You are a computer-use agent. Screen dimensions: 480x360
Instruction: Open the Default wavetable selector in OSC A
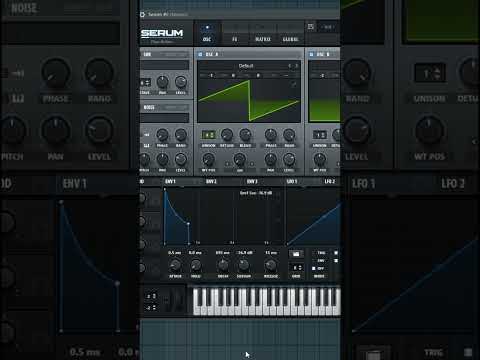point(246,66)
